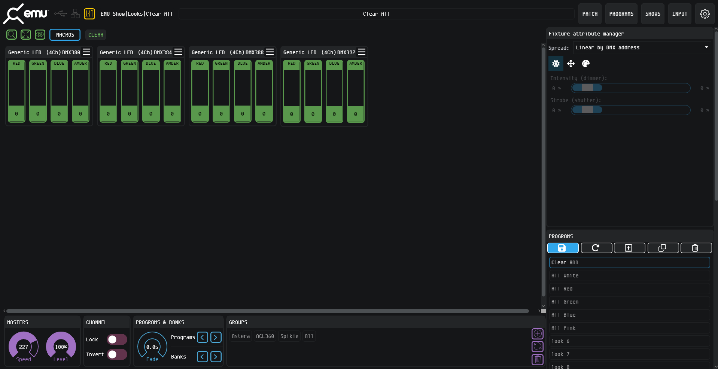
Task: Select the All group
Action: [x=309, y=336]
